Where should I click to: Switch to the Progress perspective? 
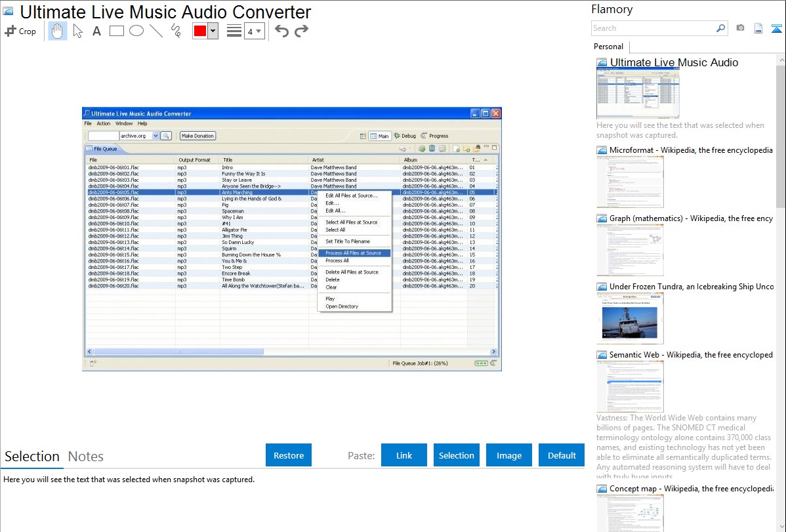coord(434,136)
